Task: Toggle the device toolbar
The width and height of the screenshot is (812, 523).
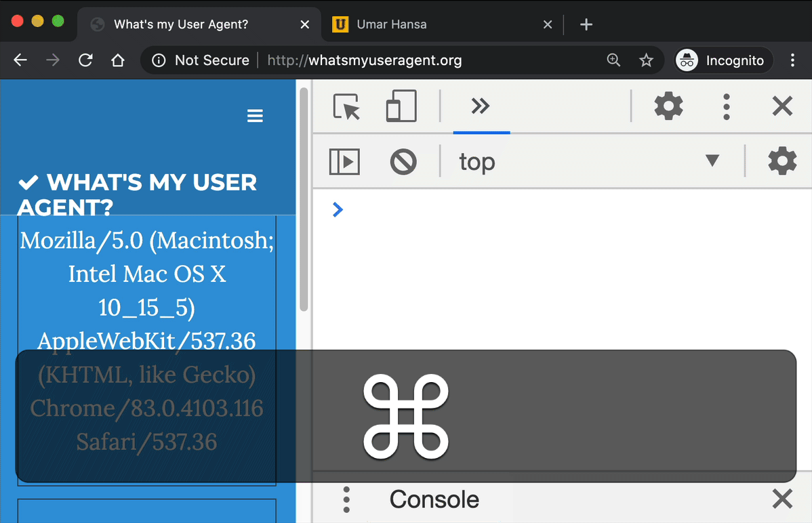Action: point(401,106)
